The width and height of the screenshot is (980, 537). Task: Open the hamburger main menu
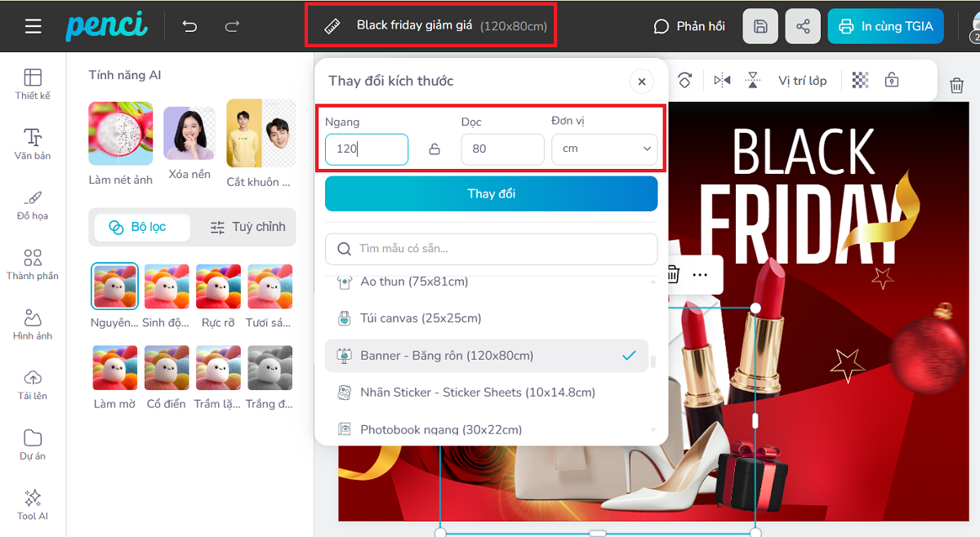tap(33, 26)
